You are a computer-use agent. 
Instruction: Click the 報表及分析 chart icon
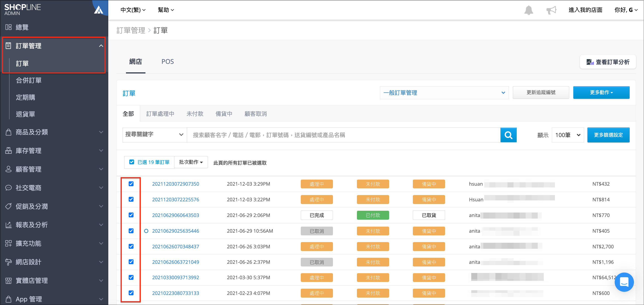click(9, 225)
